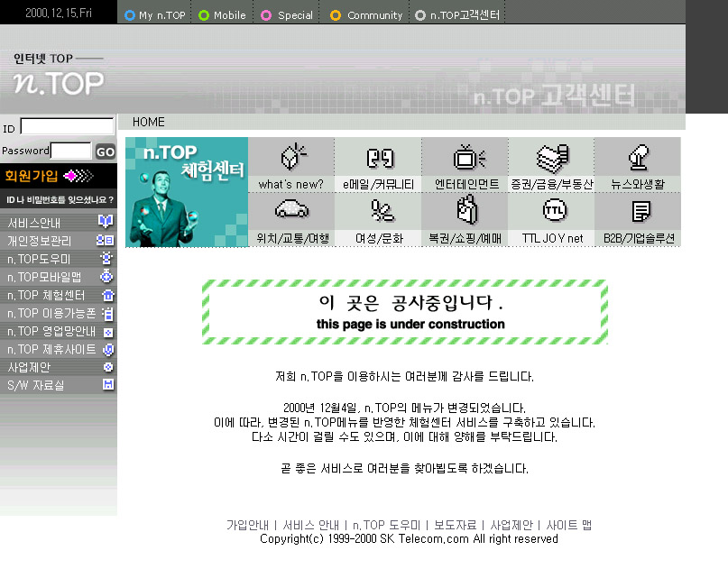Open the Special menu item
728x569 pixels.
[287, 15]
